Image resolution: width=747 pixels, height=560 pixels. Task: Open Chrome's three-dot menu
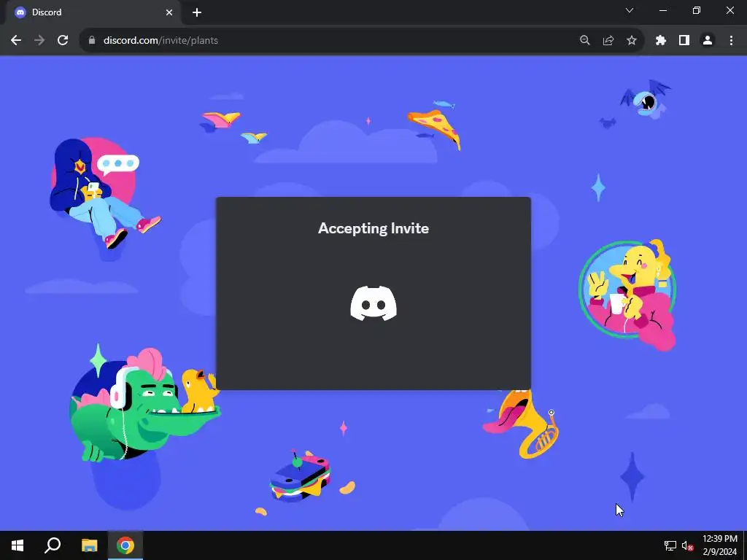(731, 41)
